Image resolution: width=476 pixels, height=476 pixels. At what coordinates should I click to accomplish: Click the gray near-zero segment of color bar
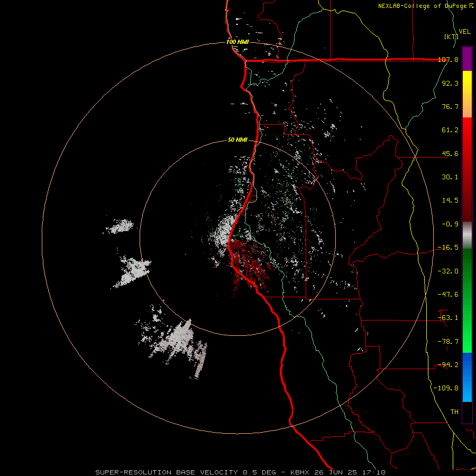pos(467,235)
